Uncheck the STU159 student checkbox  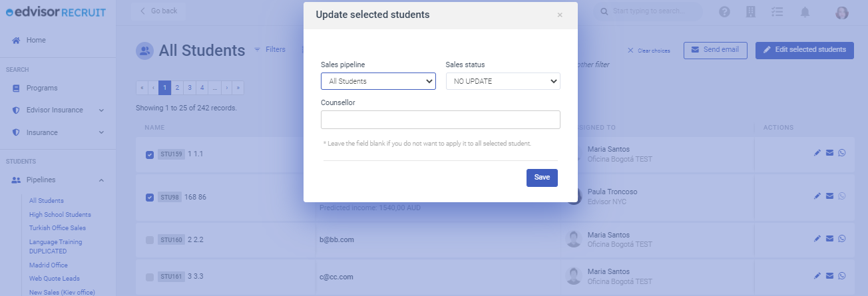[150, 154]
